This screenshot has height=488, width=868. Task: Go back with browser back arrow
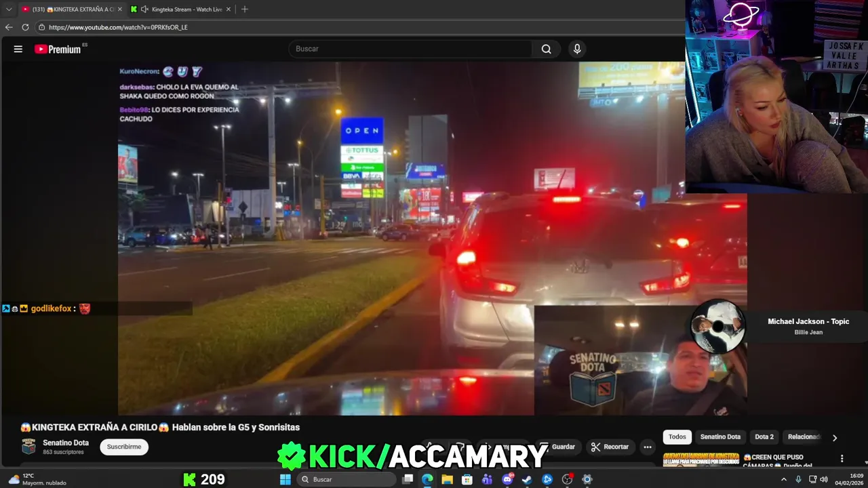pyautogui.click(x=9, y=27)
